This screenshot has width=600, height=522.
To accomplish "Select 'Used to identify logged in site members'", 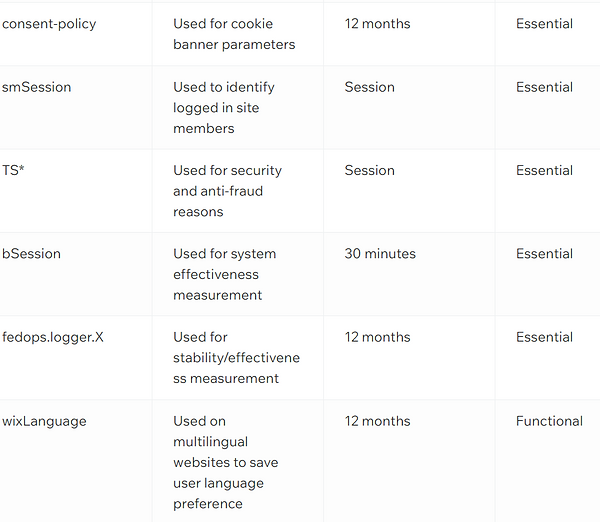I will click(x=224, y=108).
